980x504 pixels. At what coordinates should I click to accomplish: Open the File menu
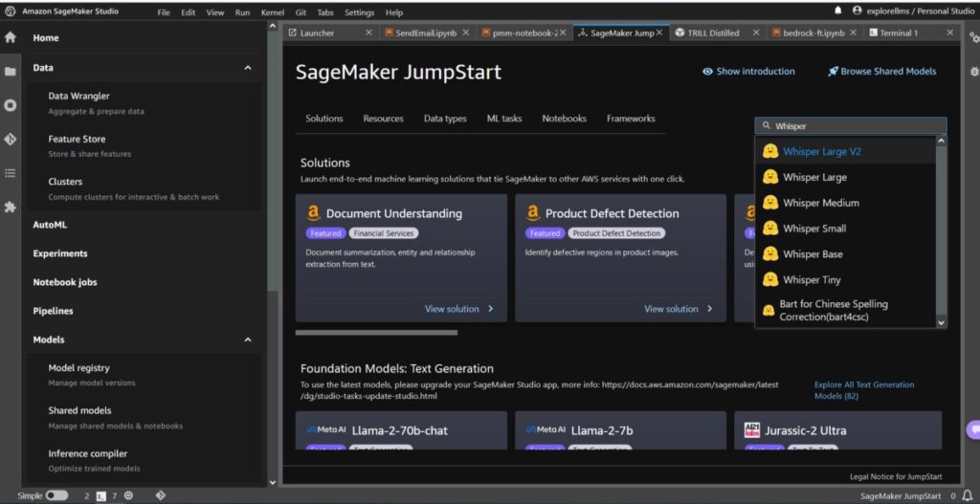(x=164, y=12)
